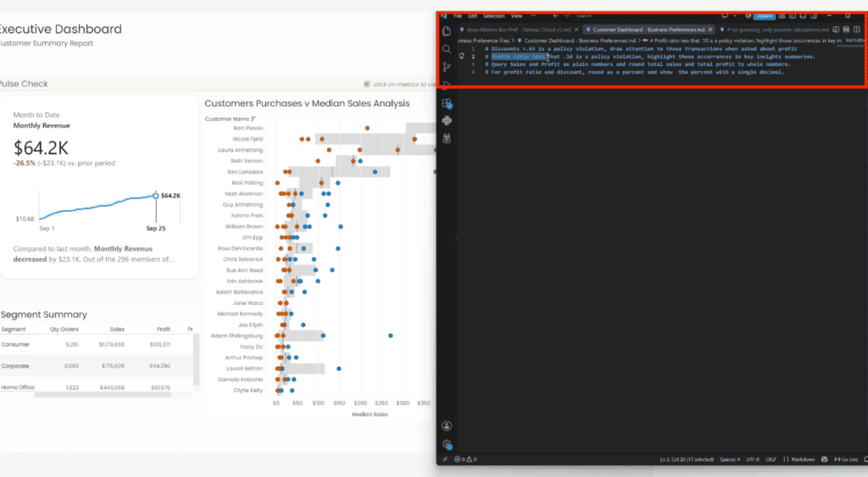Click customer name Adam Shillingsburg in chart
The width and height of the screenshot is (868, 477).
click(x=237, y=336)
